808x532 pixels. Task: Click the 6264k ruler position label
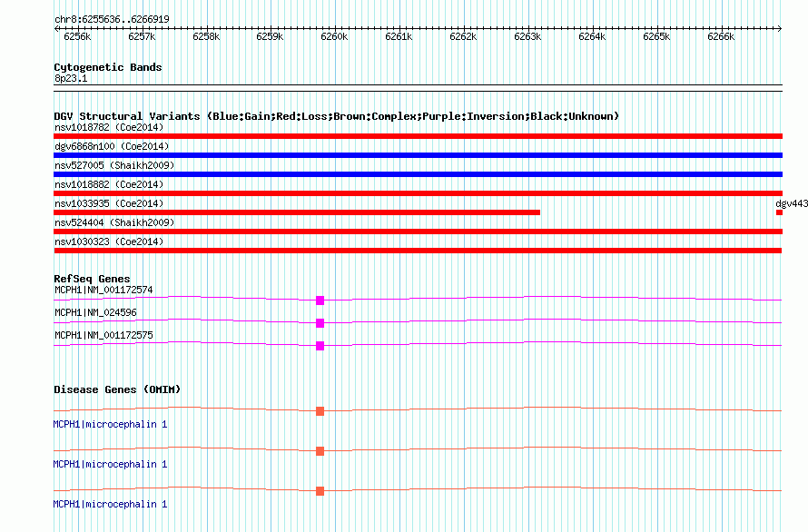[x=592, y=36]
